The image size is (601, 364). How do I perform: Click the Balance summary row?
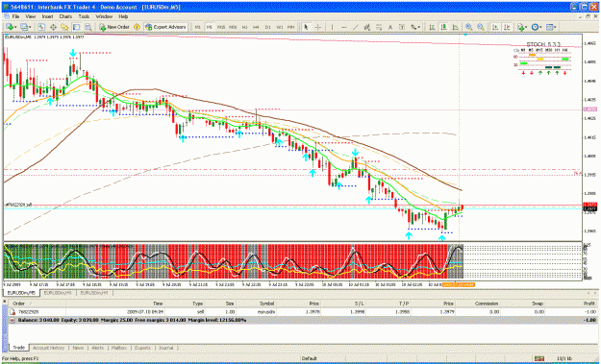pyautogui.click(x=302, y=320)
